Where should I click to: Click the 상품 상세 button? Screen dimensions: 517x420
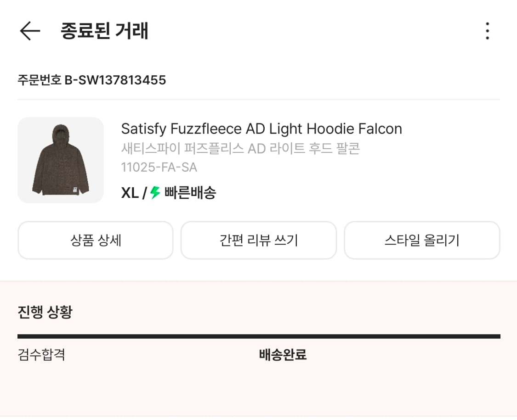pyautogui.click(x=95, y=240)
